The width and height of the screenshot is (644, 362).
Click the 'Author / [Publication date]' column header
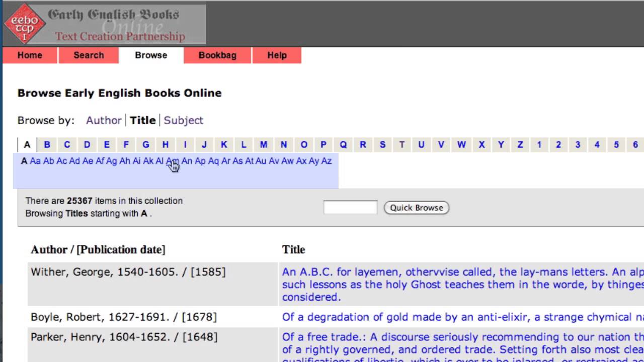click(x=98, y=249)
